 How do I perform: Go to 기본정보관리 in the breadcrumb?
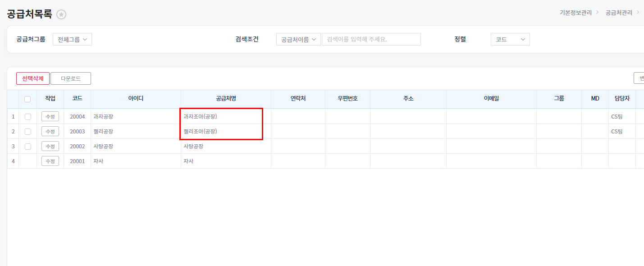[575, 13]
